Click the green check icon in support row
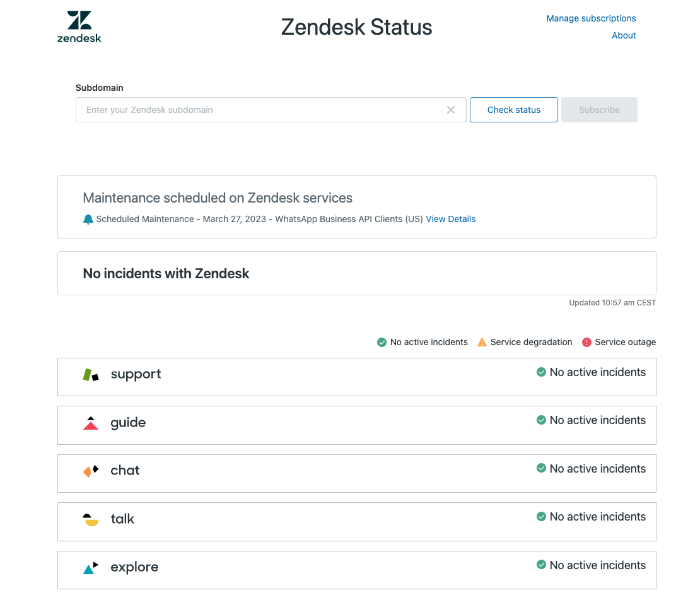 [x=541, y=372]
